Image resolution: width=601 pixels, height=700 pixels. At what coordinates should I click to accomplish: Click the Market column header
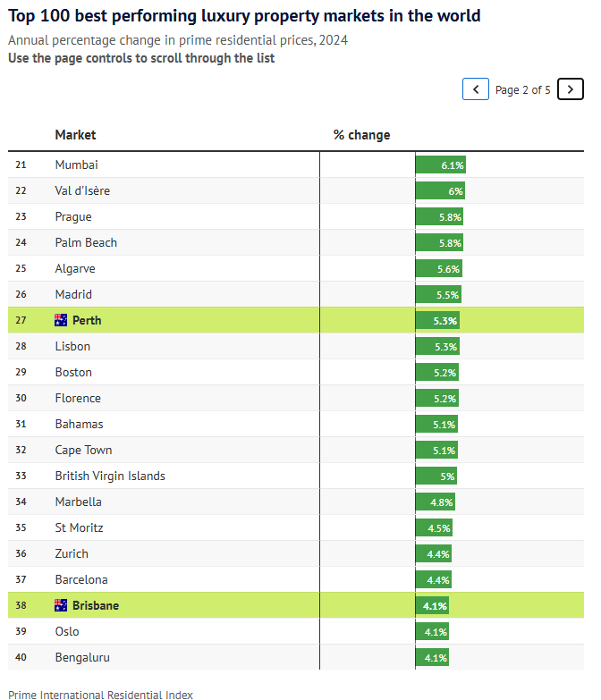pos(75,135)
